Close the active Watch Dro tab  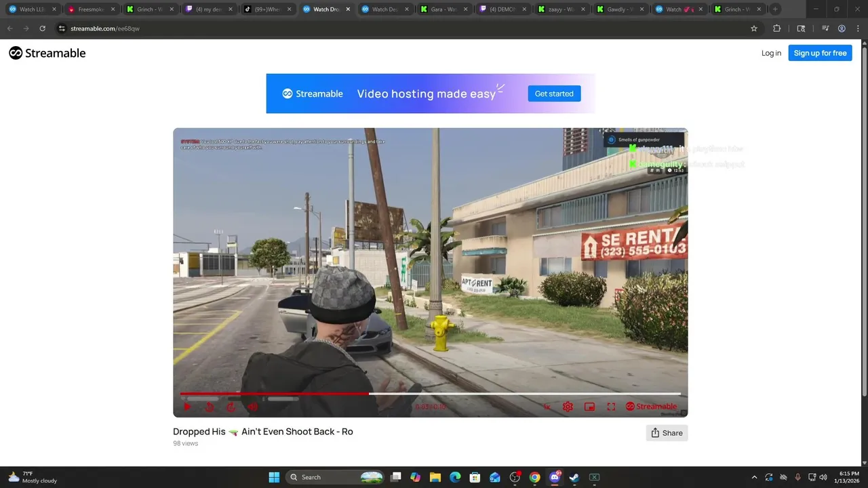click(x=349, y=9)
